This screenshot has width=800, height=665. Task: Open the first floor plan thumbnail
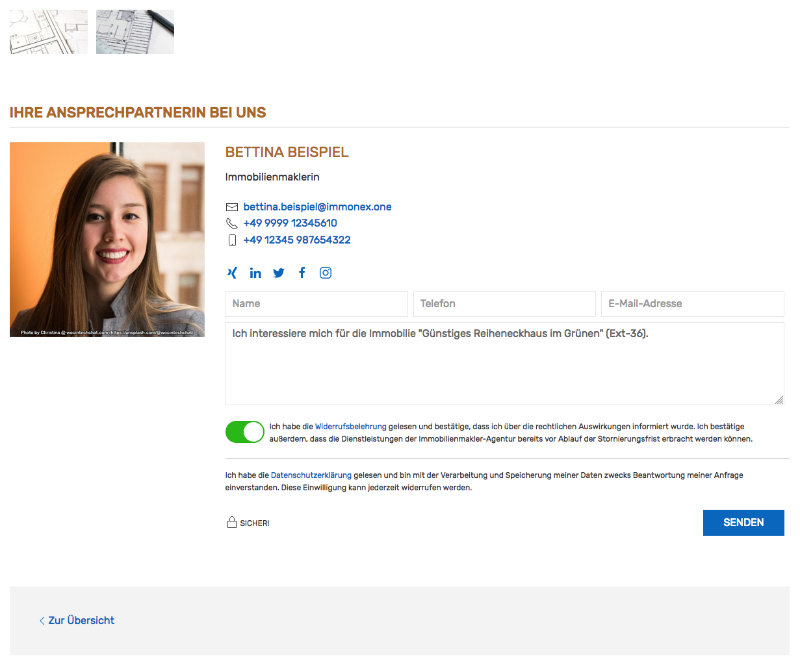tap(49, 32)
